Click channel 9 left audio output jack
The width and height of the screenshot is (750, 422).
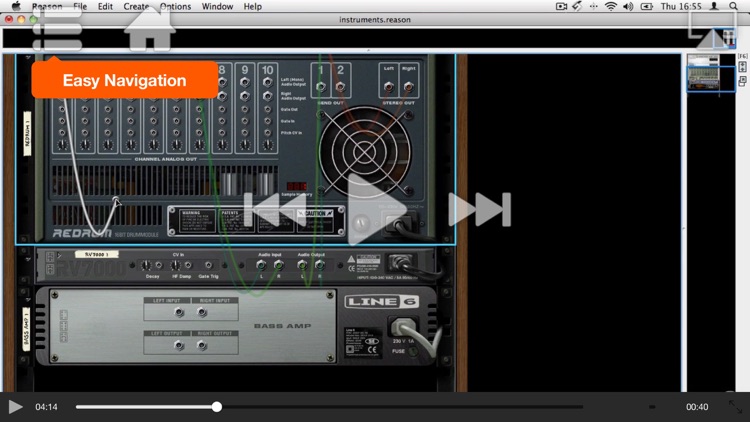point(244,82)
